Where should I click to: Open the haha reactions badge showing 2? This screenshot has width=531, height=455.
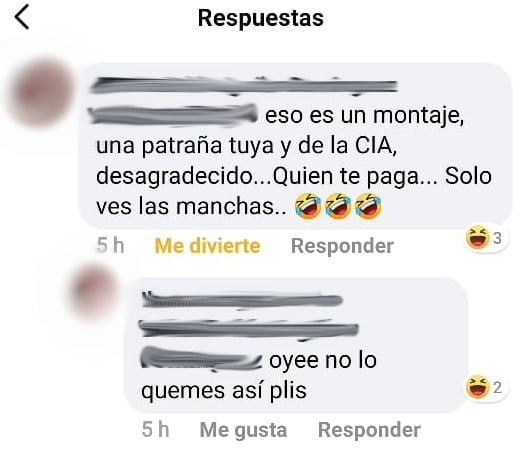click(x=485, y=387)
